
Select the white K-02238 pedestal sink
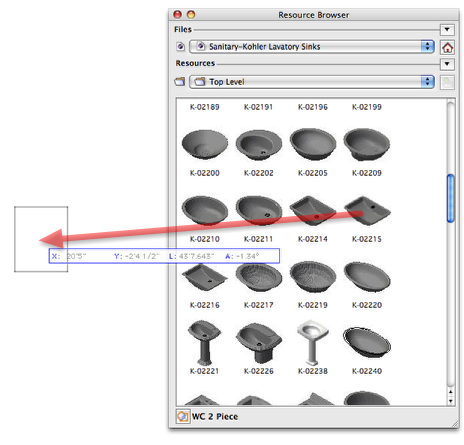click(x=312, y=343)
